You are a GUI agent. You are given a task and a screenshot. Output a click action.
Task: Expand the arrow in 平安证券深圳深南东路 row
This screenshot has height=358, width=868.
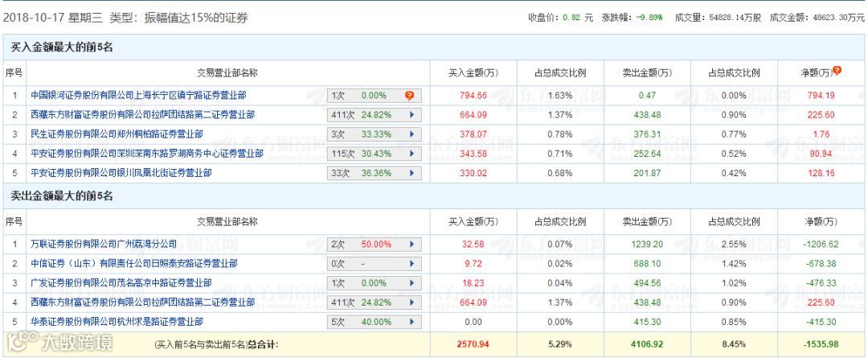[411, 154]
